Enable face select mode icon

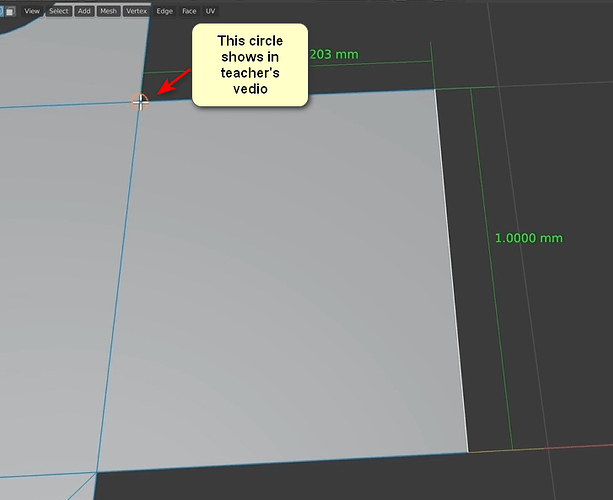click(10, 11)
